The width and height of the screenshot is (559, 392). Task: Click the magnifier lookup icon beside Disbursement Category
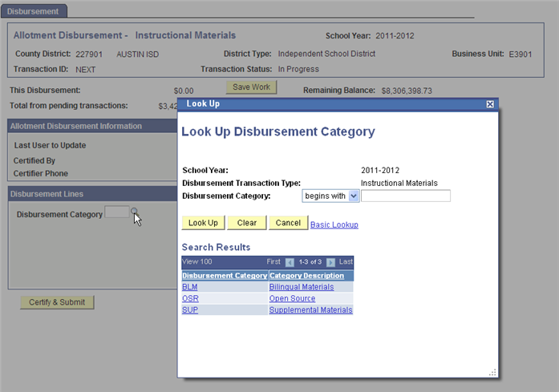coord(134,212)
